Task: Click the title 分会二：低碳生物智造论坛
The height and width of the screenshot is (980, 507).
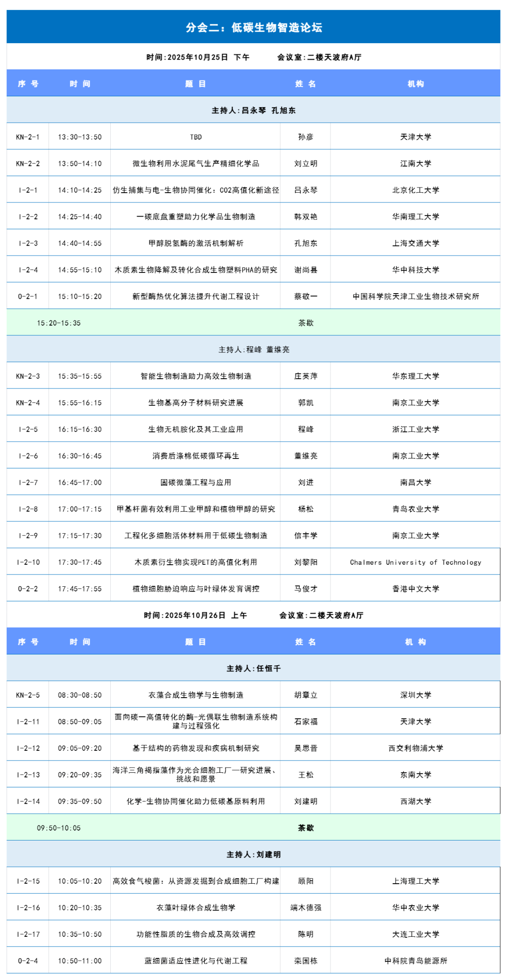Action: tap(253, 27)
